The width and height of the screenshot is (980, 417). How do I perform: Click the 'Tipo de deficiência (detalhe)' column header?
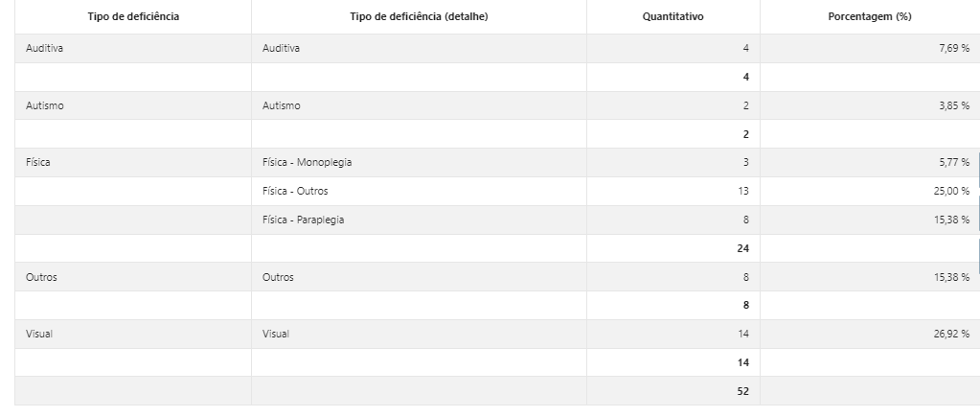pos(419,17)
